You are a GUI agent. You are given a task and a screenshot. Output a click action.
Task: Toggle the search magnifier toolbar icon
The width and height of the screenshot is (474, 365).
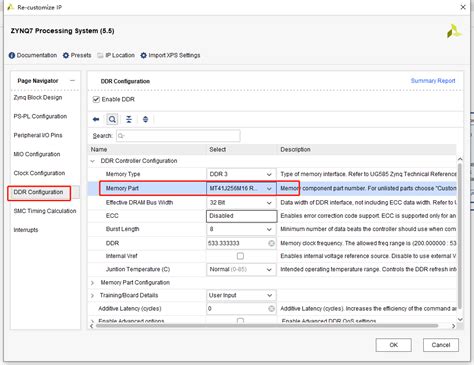click(112, 119)
